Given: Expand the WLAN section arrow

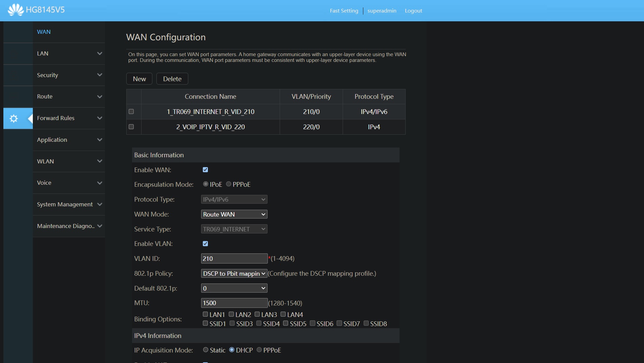Looking at the screenshot, I should click(100, 161).
